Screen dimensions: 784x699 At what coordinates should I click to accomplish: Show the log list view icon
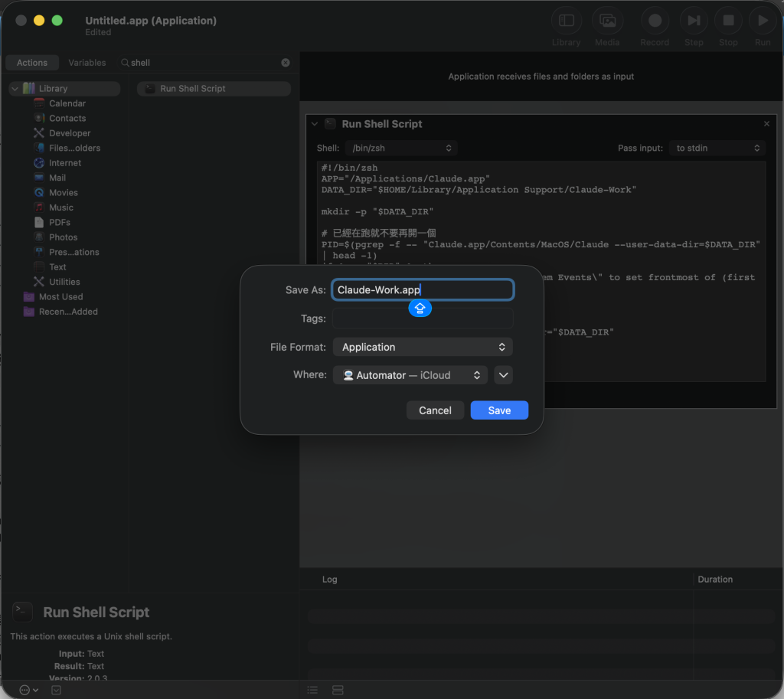tap(312, 690)
